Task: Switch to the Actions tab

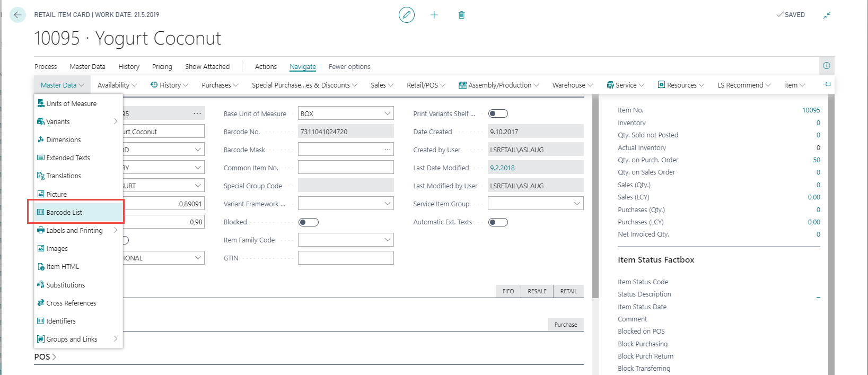Action: coord(266,67)
